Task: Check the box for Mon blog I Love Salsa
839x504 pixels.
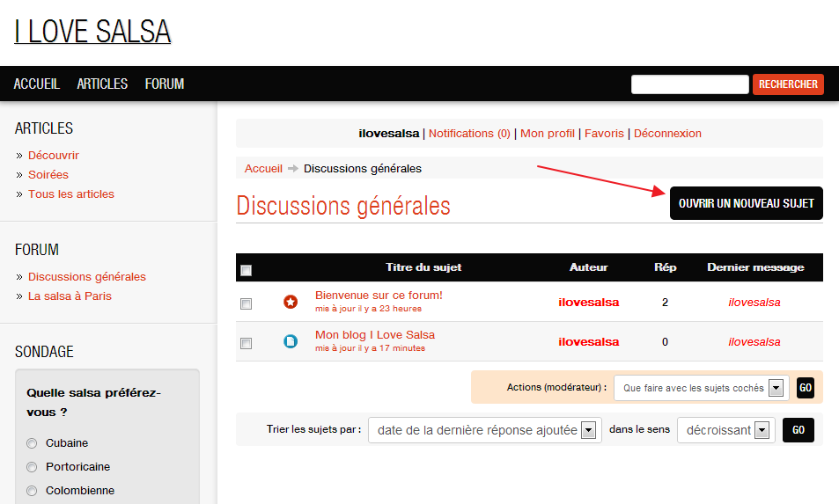Action: pos(247,344)
